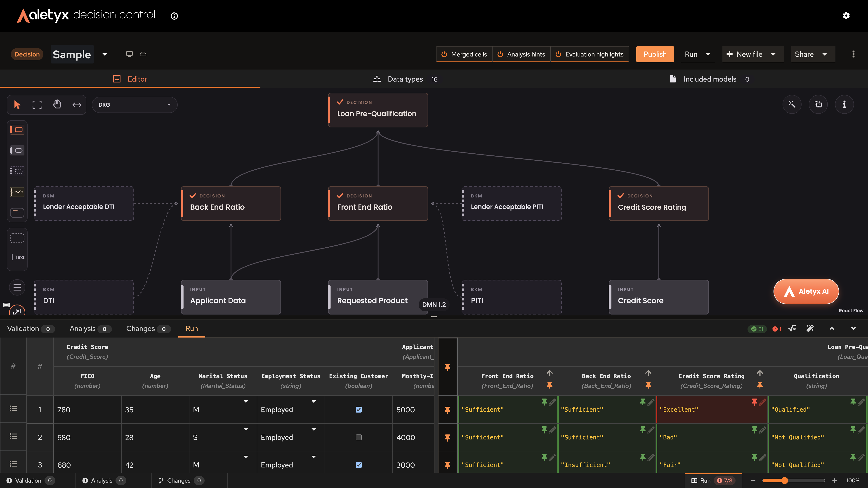Uncheck Existing Customer for row 3
This screenshot has height=488, width=868.
[x=359, y=465]
